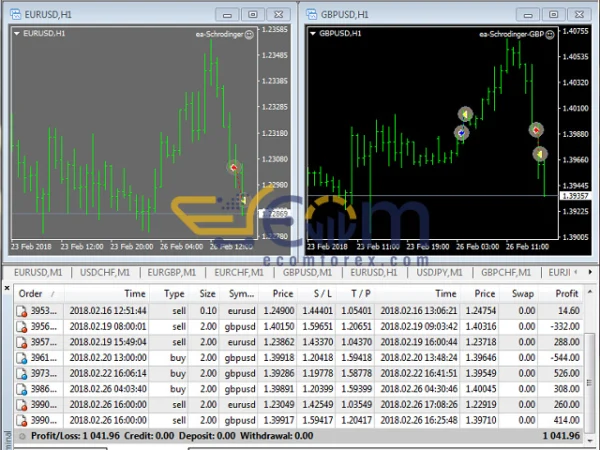
Task: Click the upper-left yellow marker on GBPUSD chart
Action: point(465,114)
